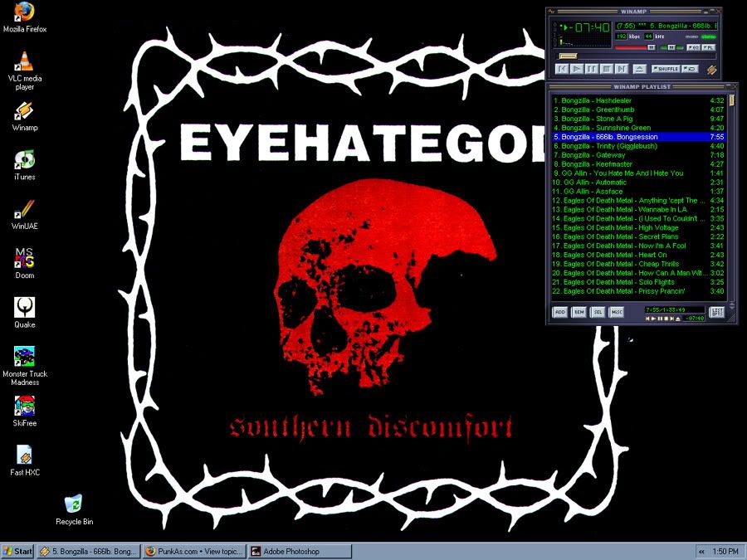Open the playlist ADD menu button

[x=559, y=312]
